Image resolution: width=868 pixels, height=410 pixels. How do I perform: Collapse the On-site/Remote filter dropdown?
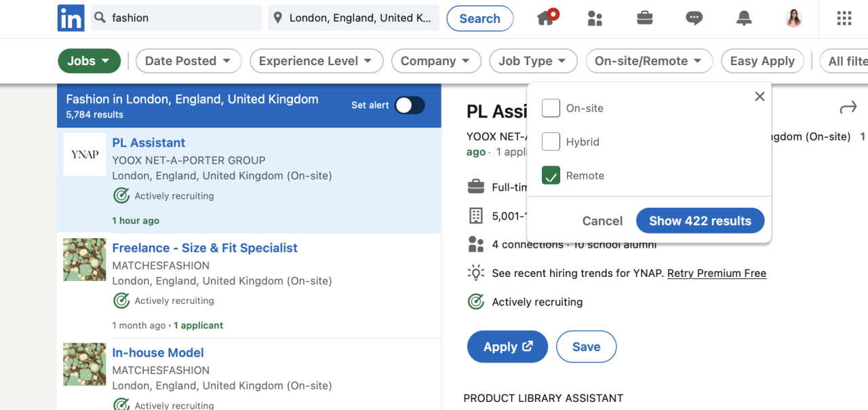pyautogui.click(x=649, y=61)
